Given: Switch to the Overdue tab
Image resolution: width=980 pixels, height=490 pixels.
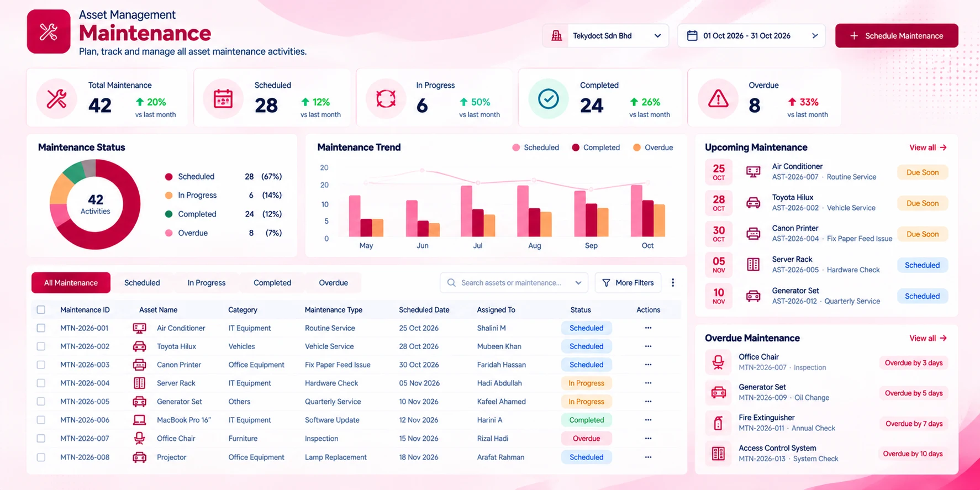Looking at the screenshot, I should [x=333, y=283].
